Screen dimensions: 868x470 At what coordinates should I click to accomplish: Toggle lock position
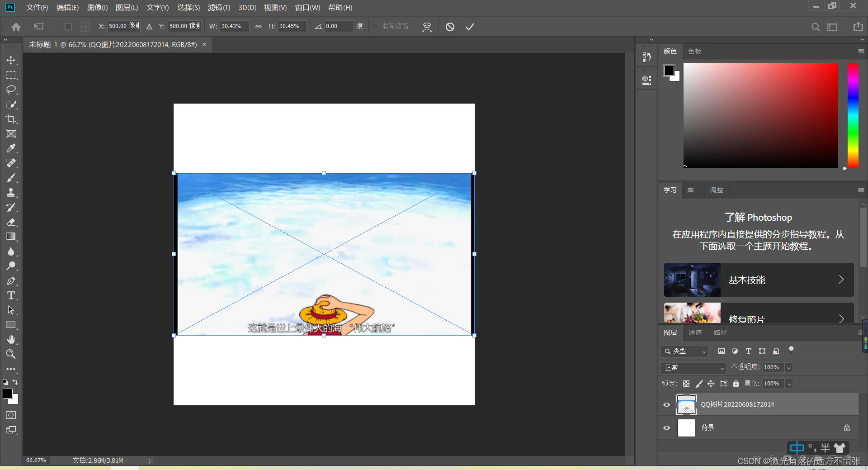click(711, 384)
